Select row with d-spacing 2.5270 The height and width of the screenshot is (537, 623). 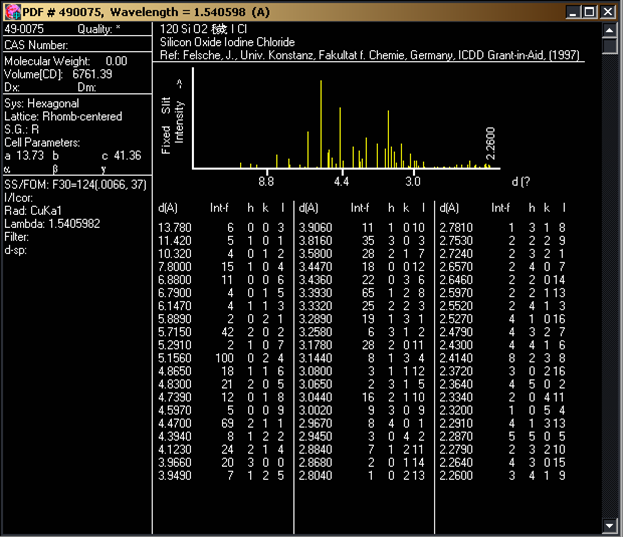[503, 319]
